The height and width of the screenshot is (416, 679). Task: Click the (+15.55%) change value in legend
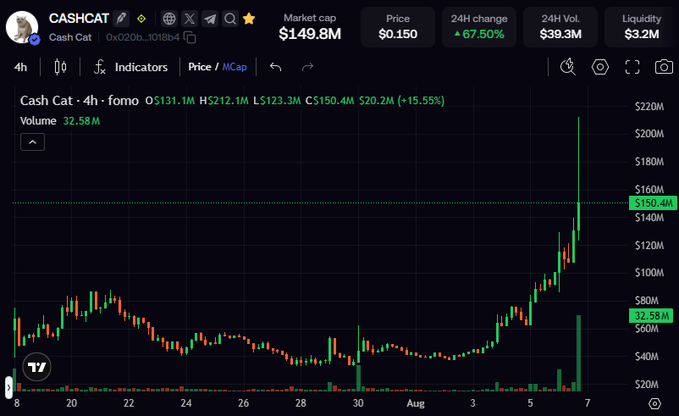click(421, 101)
